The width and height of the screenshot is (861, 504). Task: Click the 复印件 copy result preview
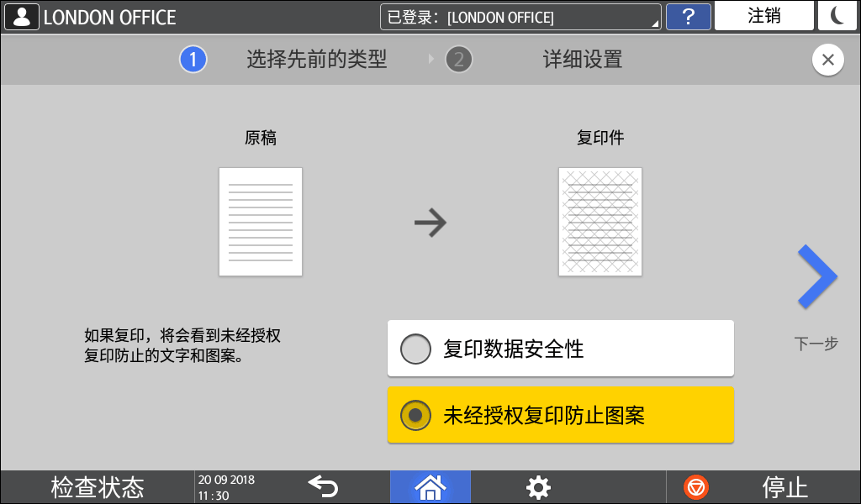pos(600,221)
